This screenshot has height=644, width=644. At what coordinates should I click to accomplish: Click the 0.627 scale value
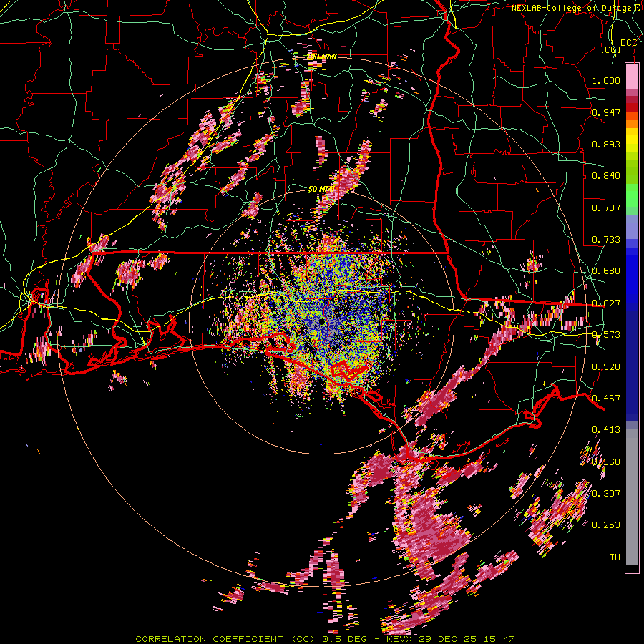(x=606, y=303)
